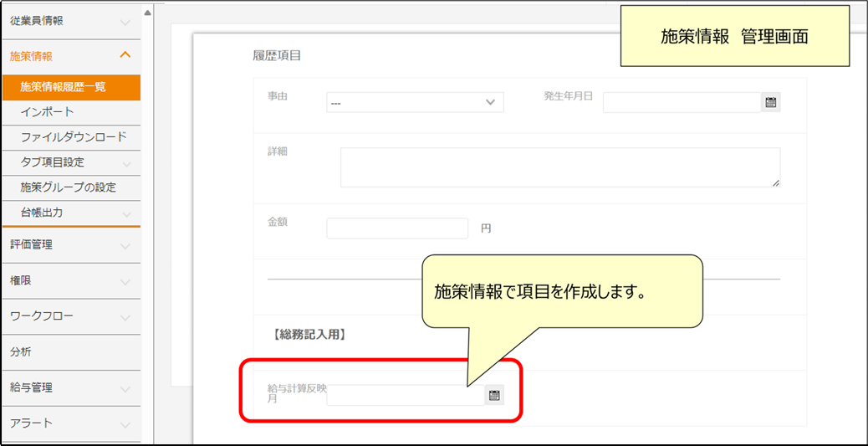Expand the アラート menu chevron
Image resolution: width=868 pixels, height=446 pixels.
click(x=125, y=425)
